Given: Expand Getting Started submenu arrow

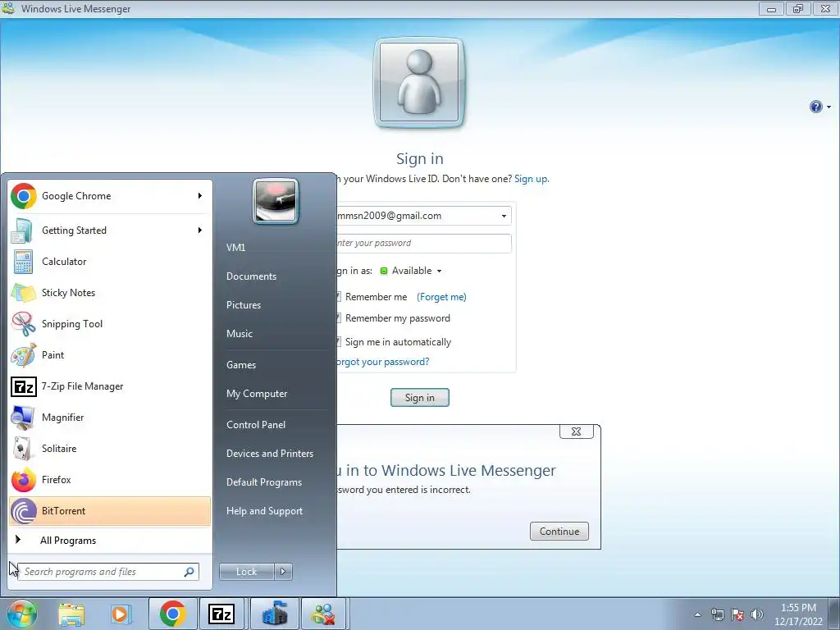Looking at the screenshot, I should (200, 231).
